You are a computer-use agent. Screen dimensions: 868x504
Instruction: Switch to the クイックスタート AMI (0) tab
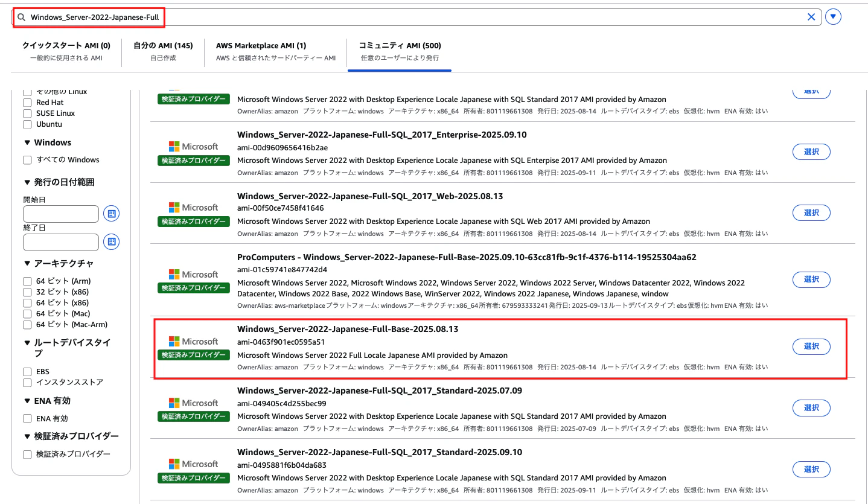pyautogui.click(x=66, y=51)
